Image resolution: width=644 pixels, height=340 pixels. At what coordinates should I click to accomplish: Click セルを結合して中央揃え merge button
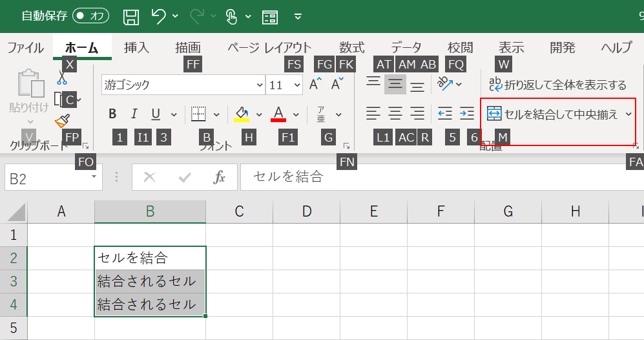[x=553, y=114]
